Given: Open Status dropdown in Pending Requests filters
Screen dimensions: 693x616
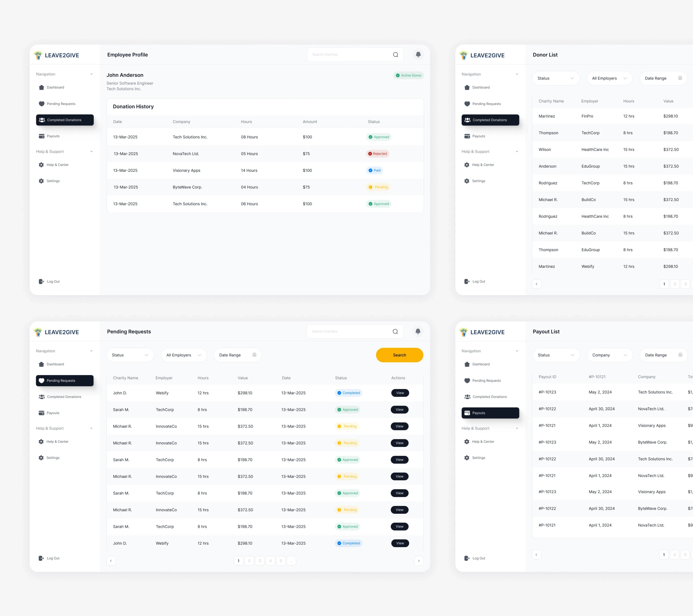Looking at the screenshot, I should [x=130, y=355].
